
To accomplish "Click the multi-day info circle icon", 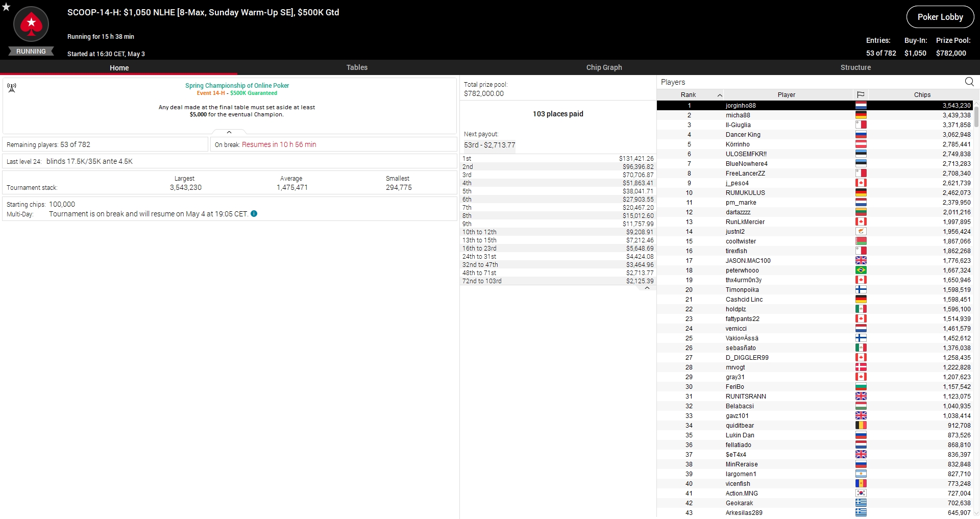I will (254, 214).
